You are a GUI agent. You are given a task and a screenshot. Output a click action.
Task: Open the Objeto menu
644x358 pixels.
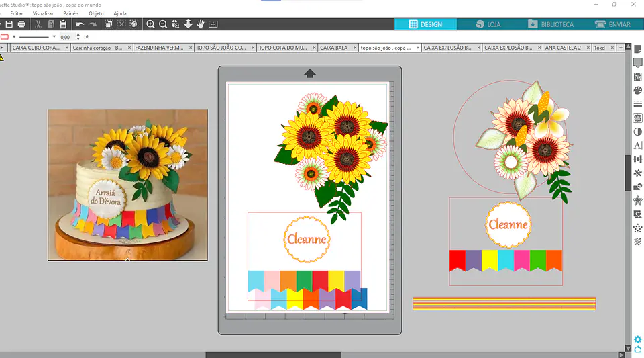[96, 13]
